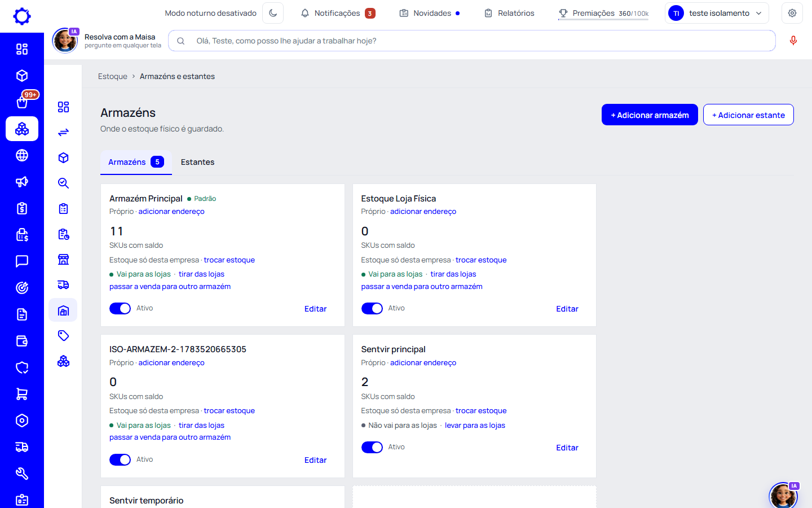Click the + Adicionar armazém button
The height and width of the screenshot is (508, 812).
point(650,115)
